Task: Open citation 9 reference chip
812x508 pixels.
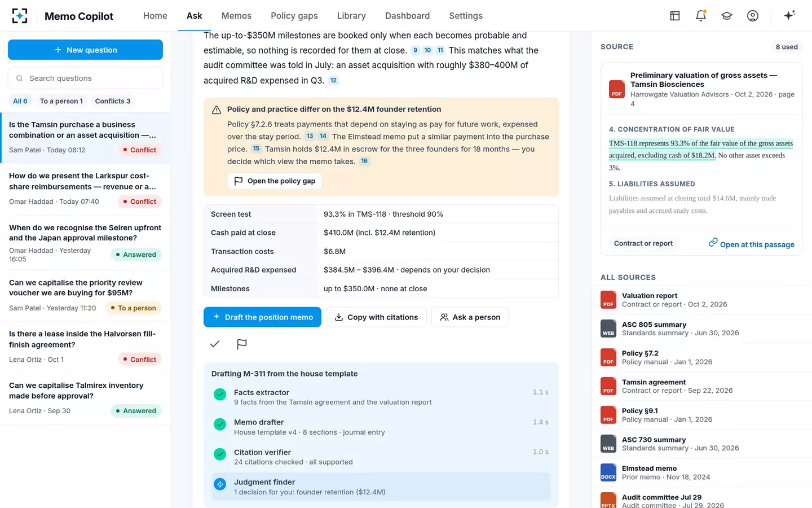Action: click(416, 50)
